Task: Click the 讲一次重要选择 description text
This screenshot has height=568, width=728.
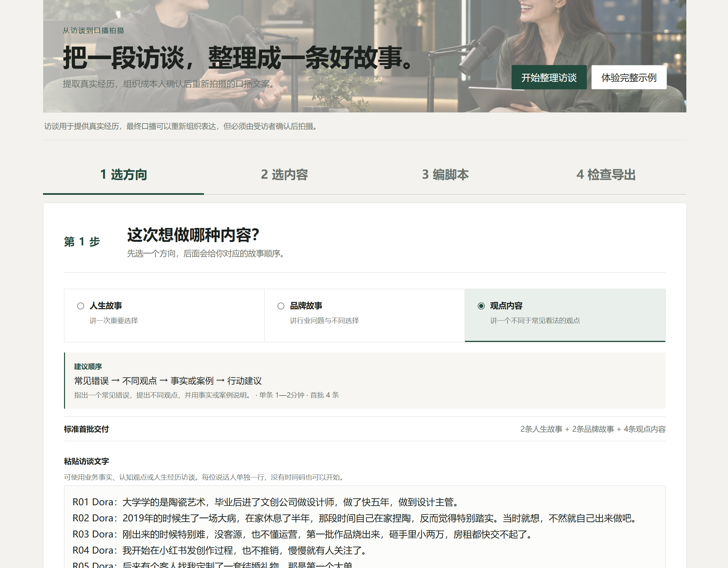Action: 114,321
